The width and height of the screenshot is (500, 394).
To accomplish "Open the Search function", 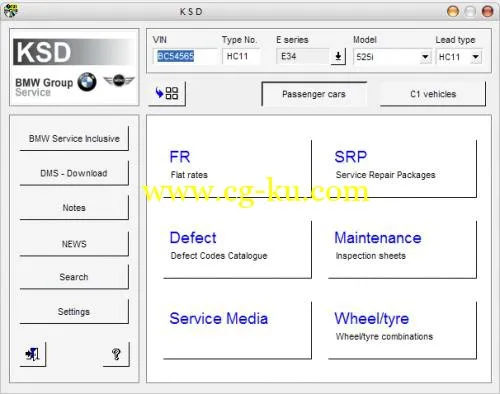I will [74, 277].
